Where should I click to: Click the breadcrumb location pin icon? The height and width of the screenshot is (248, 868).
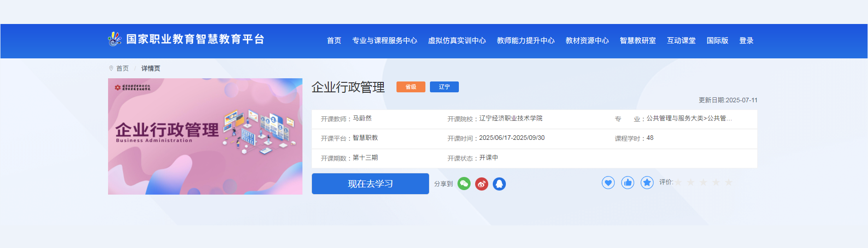tap(111, 68)
